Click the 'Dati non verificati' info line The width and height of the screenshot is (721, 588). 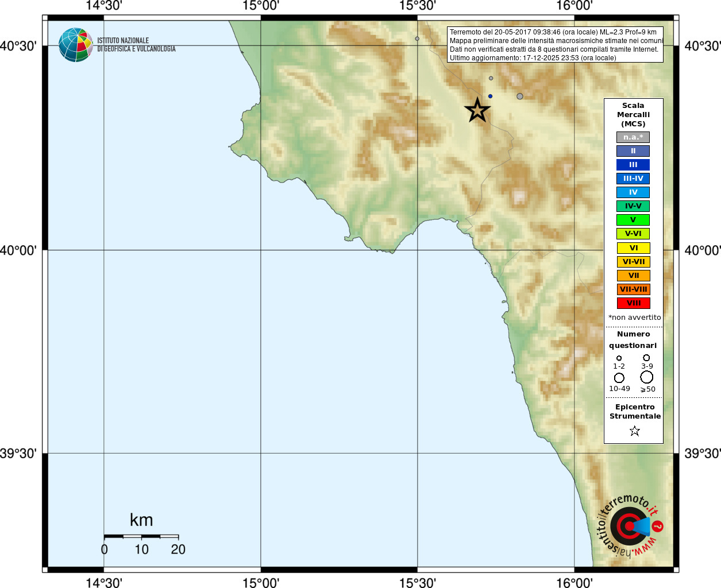(x=554, y=49)
